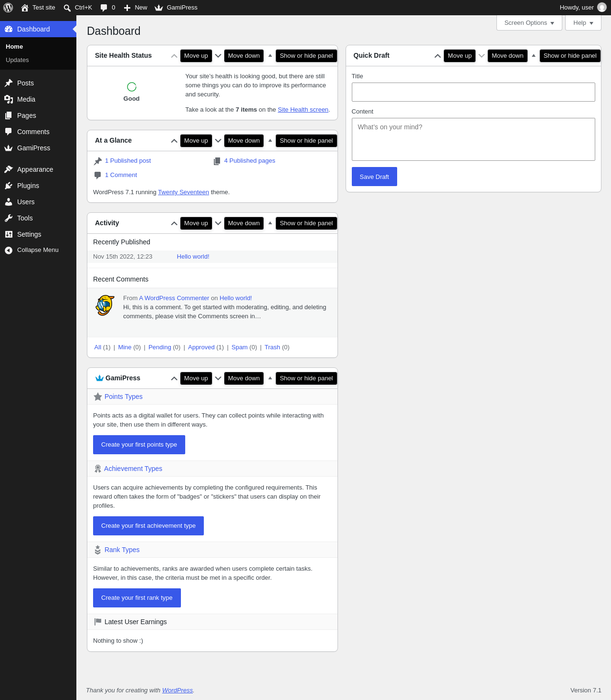This screenshot has width=611, height=700.
Task: Open the Posts menu
Action: click(x=38, y=83)
